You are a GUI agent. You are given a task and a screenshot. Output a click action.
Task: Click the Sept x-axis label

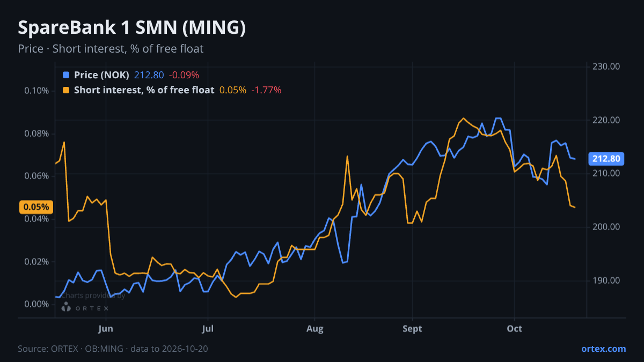pyautogui.click(x=412, y=329)
